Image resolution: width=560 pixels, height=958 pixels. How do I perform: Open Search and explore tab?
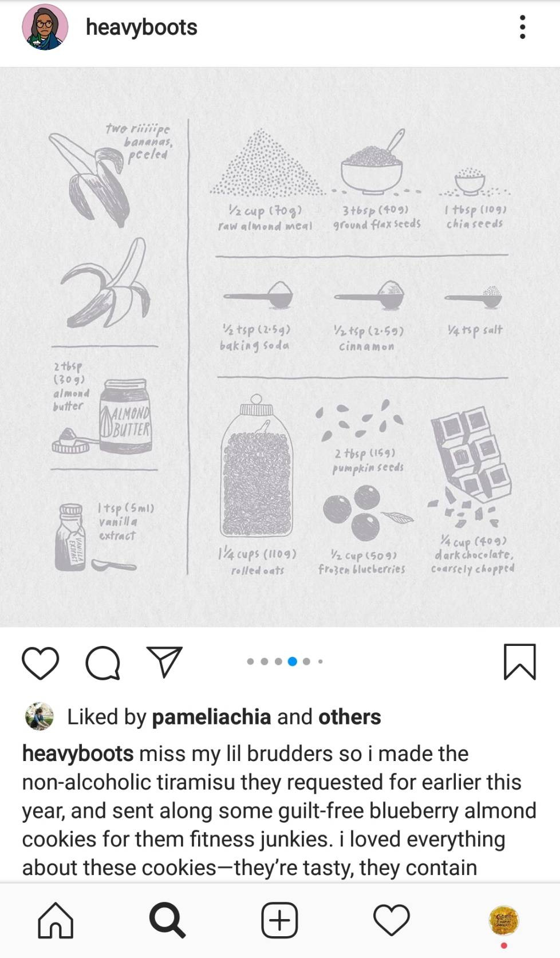click(x=167, y=920)
